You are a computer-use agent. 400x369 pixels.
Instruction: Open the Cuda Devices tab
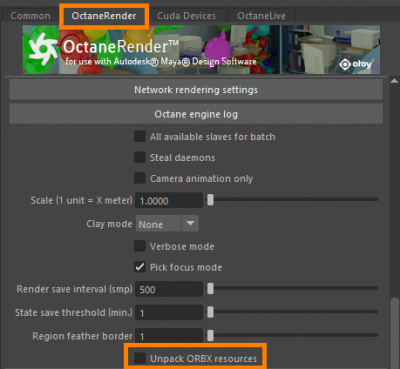pyautogui.click(x=186, y=16)
